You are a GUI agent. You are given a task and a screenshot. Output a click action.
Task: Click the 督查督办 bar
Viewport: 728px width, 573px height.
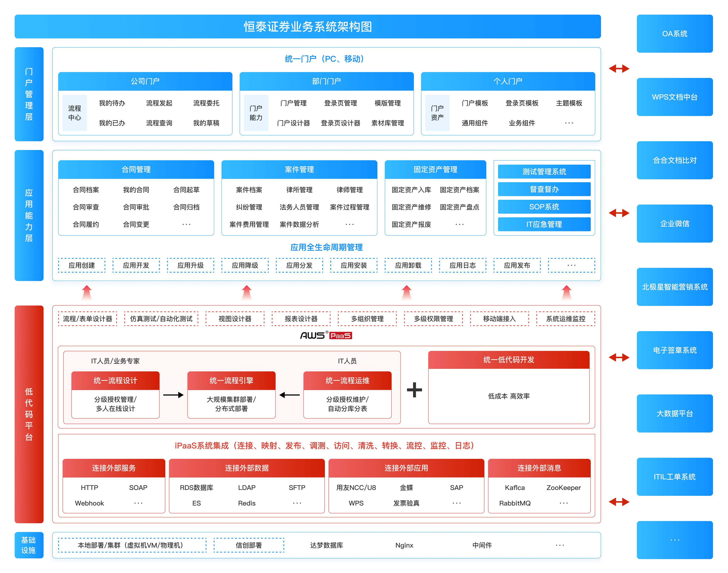coord(544,189)
